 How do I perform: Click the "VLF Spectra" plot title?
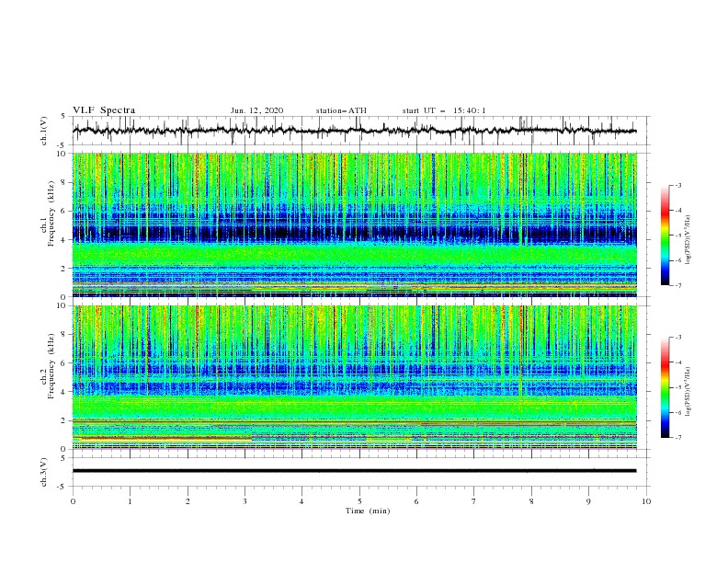(104, 110)
